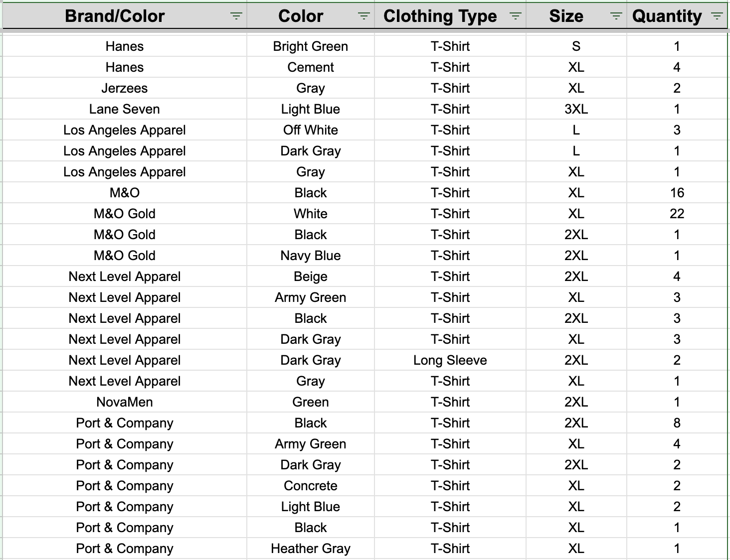The image size is (730, 560).
Task: Click the Long Sleeve clothing type cell
Action: pyautogui.click(x=450, y=360)
